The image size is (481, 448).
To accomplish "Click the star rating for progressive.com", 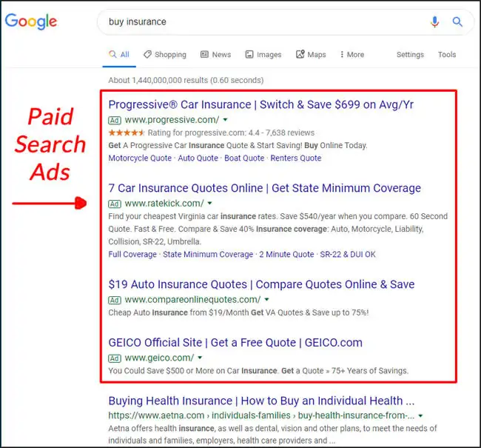I will pyautogui.click(x=127, y=133).
